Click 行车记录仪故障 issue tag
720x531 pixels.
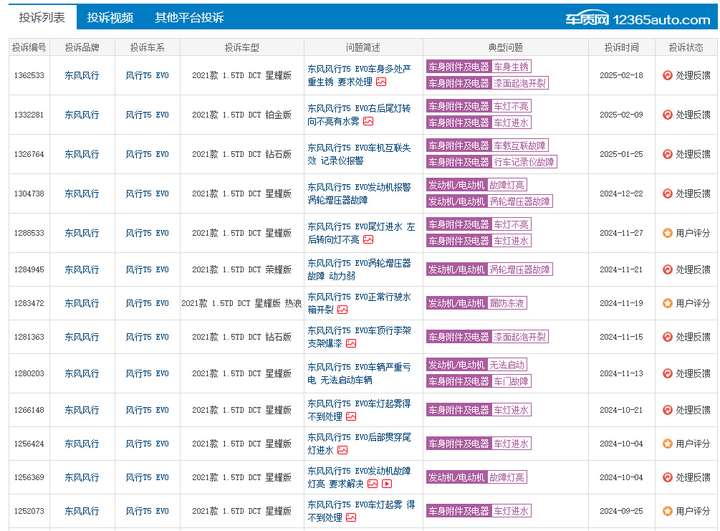tap(524, 162)
